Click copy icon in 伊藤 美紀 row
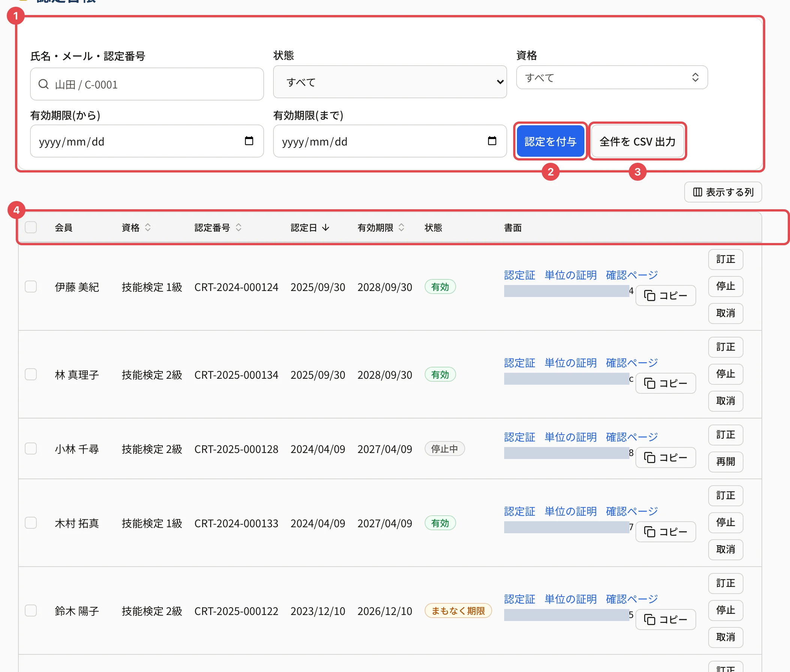 [649, 295]
